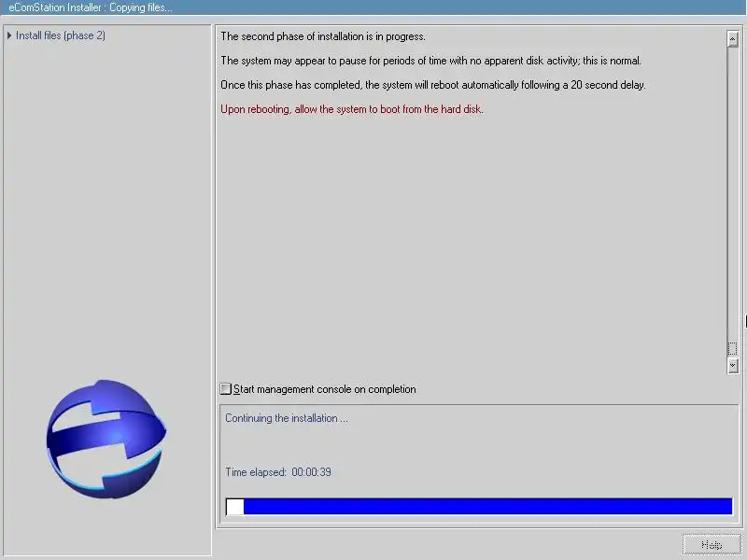Expand the Install files (phase 2) arrow
The image size is (747, 560).
coord(9,35)
